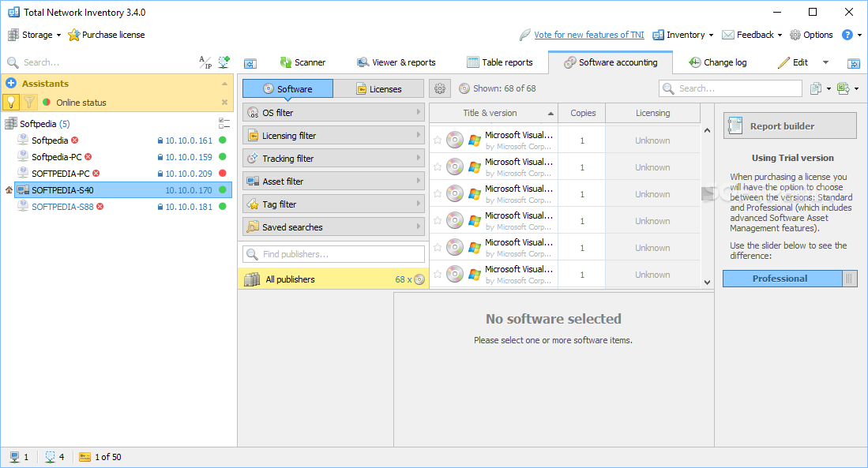868x468 pixels.
Task: Click the star on the first Microsoft Visual row
Action: 438,140
